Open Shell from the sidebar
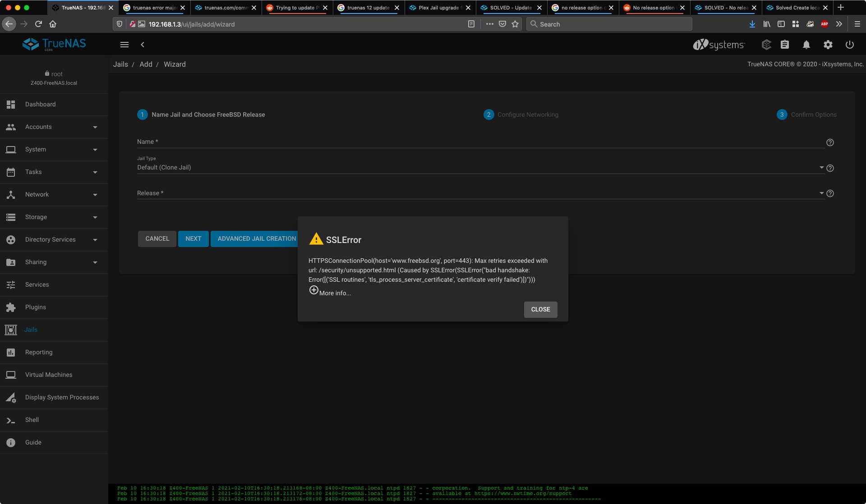The width and height of the screenshot is (866, 504). (x=32, y=420)
